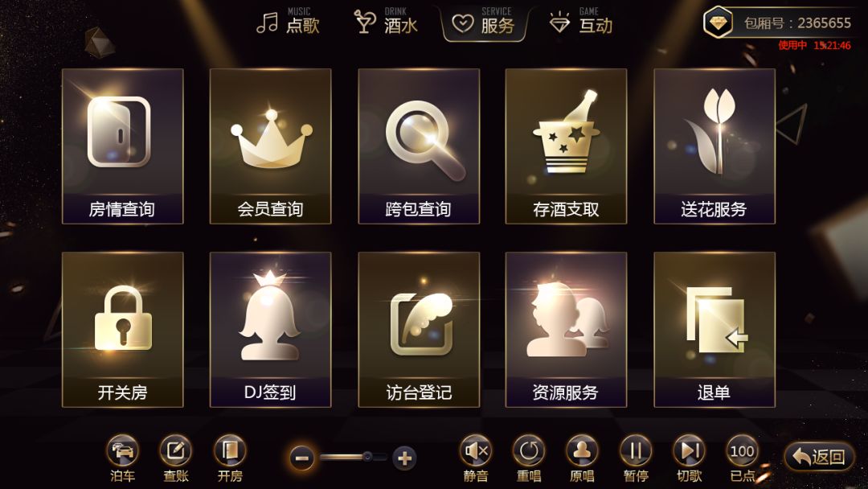Open the 会员查询 crown tile
The image size is (868, 489).
(x=270, y=146)
